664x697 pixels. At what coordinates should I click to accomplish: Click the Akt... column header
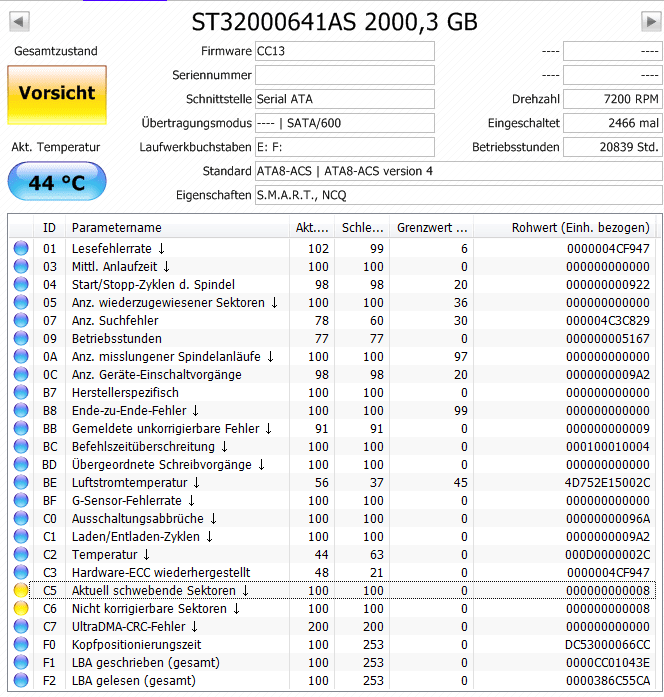pos(312,228)
